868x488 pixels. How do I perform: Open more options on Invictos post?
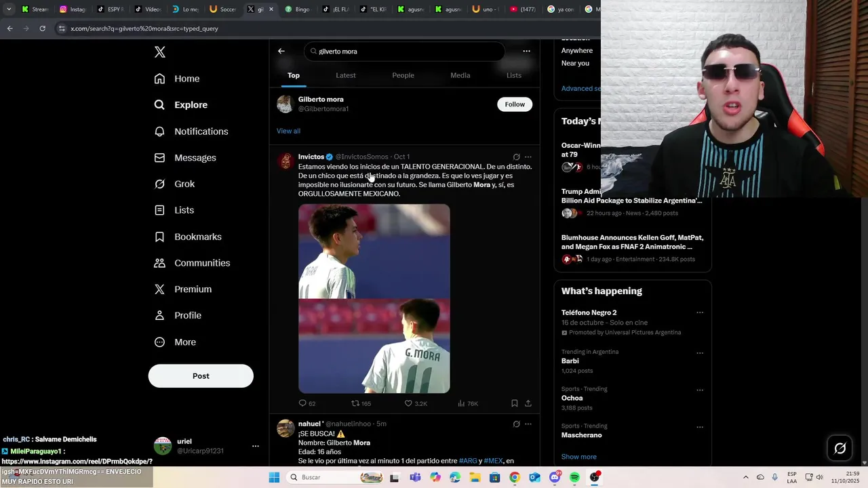tap(528, 157)
